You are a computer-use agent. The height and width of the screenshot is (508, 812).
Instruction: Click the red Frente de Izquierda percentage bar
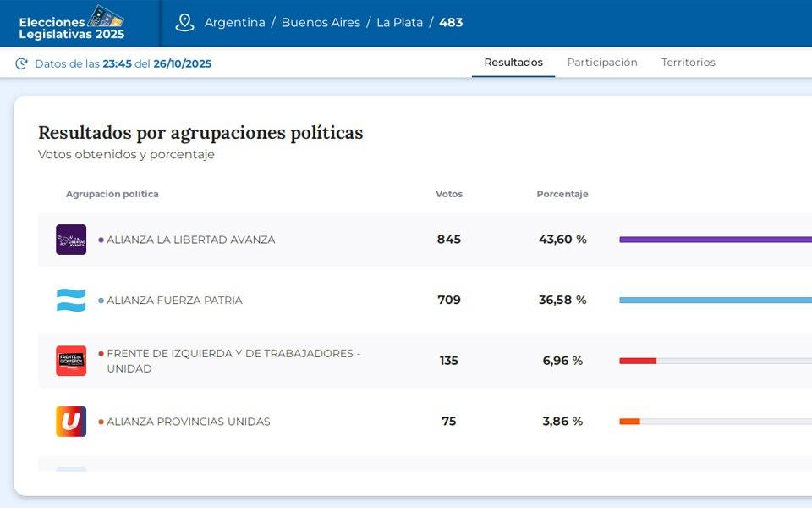point(638,361)
